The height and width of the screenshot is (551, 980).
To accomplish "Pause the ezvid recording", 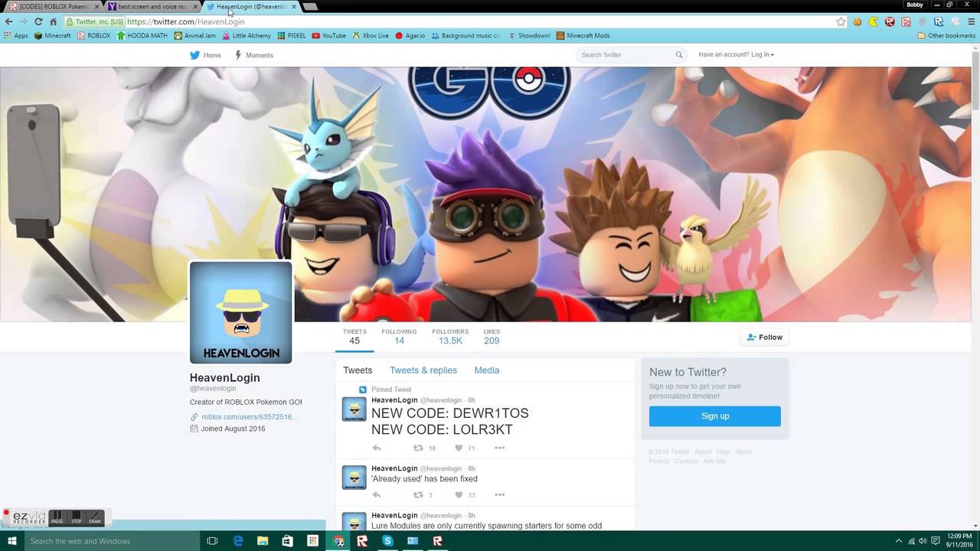I will (x=57, y=517).
